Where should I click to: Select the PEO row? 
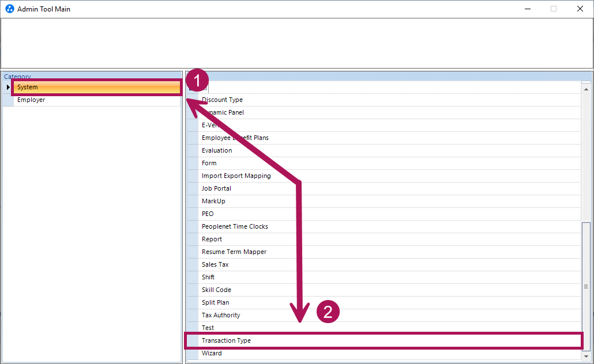[389, 214]
